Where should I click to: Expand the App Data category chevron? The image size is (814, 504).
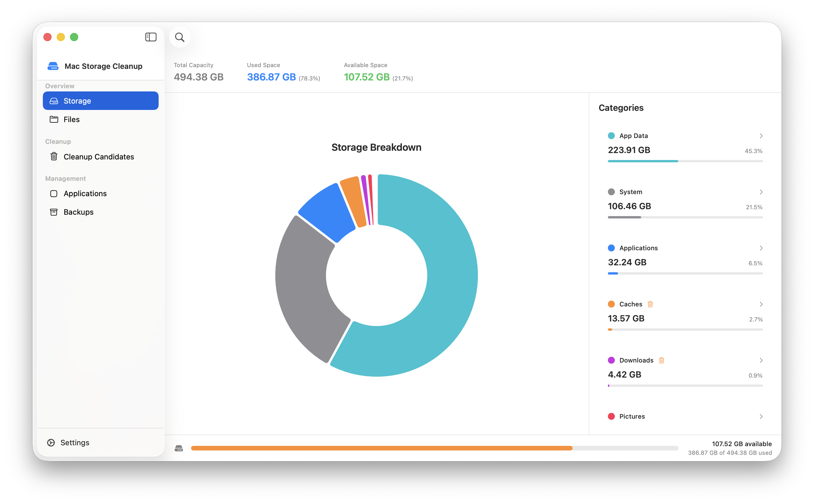point(761,136)
